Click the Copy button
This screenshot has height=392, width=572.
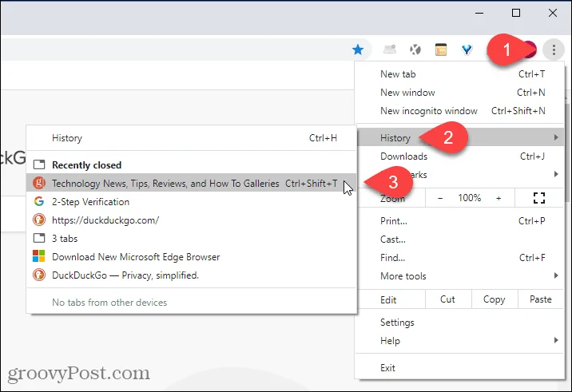[x=495, y=299]
